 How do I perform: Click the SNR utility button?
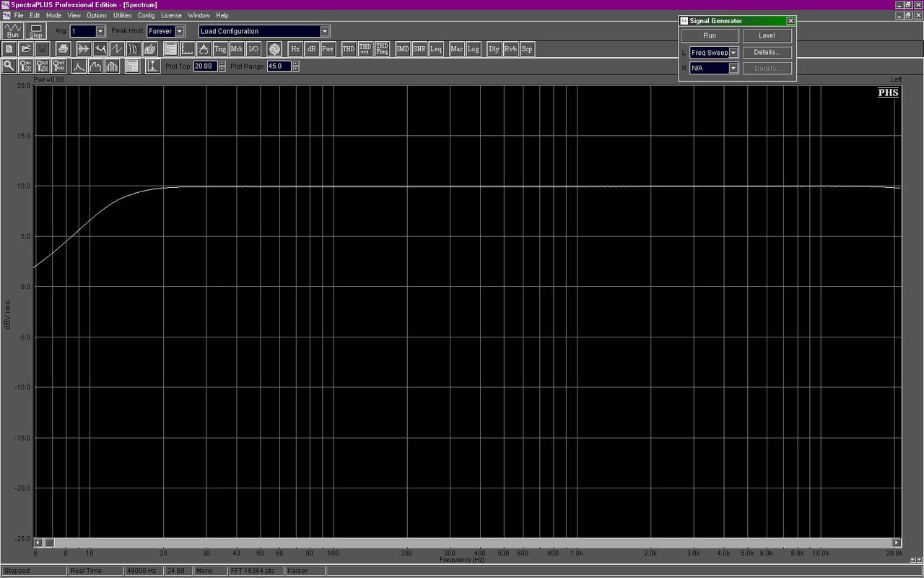(419, 49)
